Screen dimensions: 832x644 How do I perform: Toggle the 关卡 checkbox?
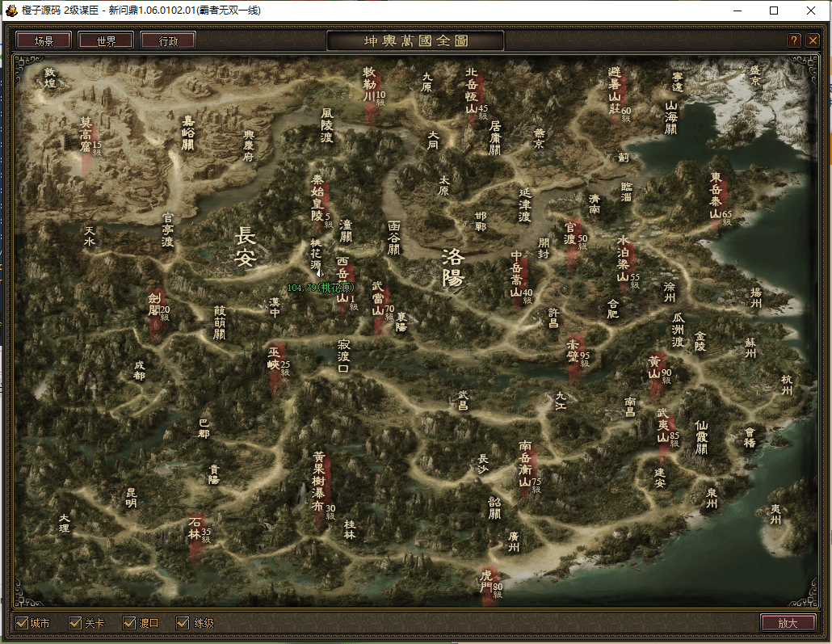[x=76, y=623]
